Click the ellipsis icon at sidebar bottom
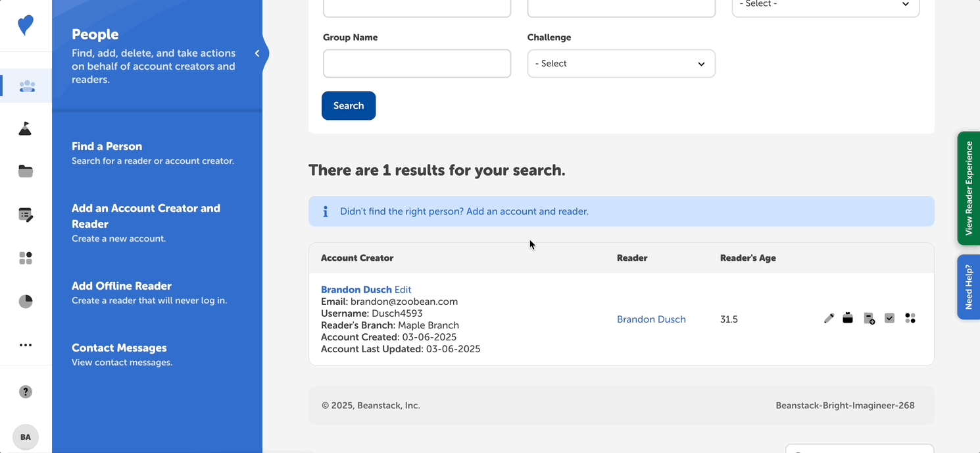The image size is (980, 453). [x=26, y=344]
